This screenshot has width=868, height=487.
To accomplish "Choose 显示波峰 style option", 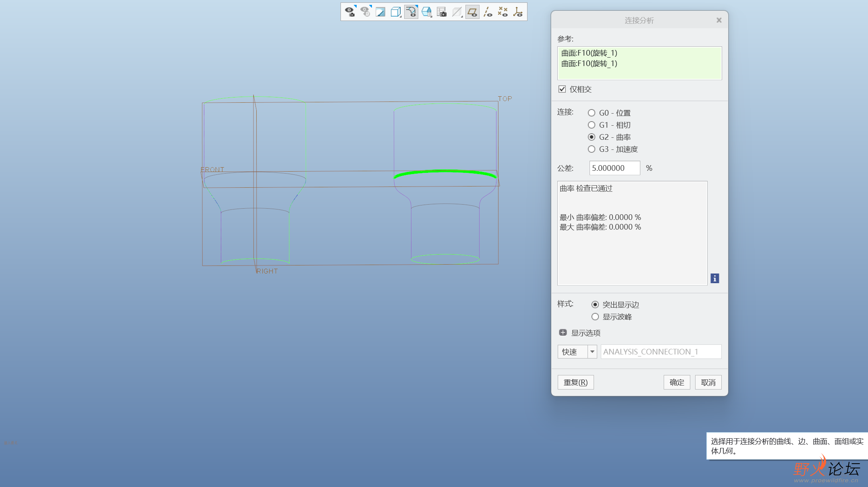I will (x=595, y=317).
